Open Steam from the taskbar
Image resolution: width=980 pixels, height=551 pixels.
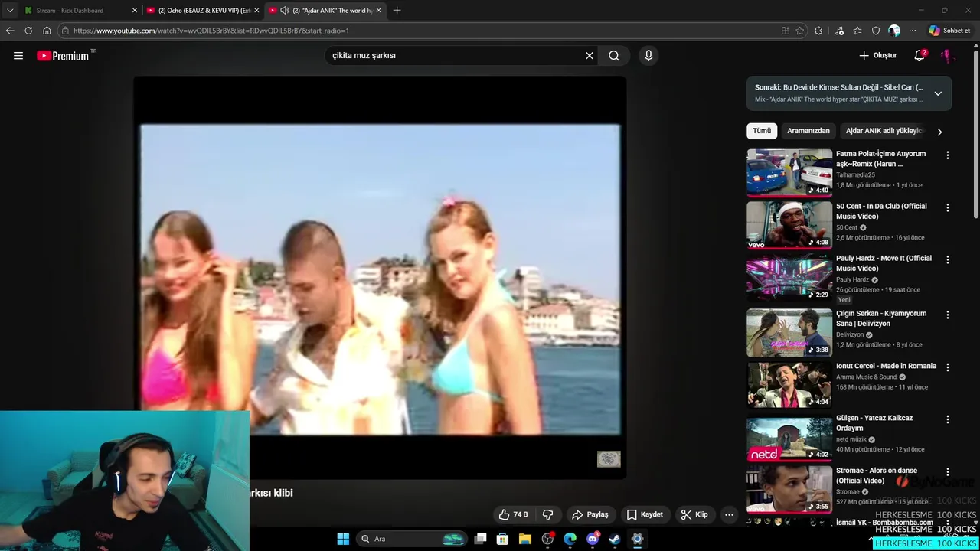(615, 539)
